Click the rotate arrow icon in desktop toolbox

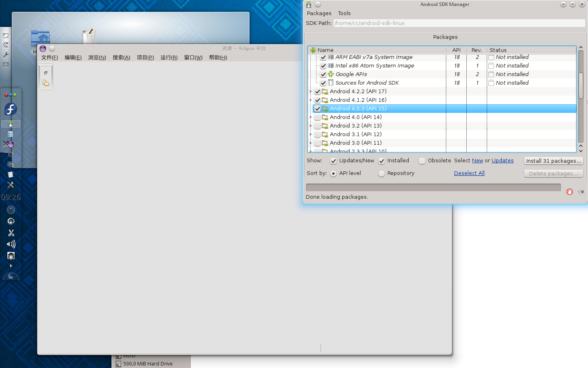(x=6, y=45)
